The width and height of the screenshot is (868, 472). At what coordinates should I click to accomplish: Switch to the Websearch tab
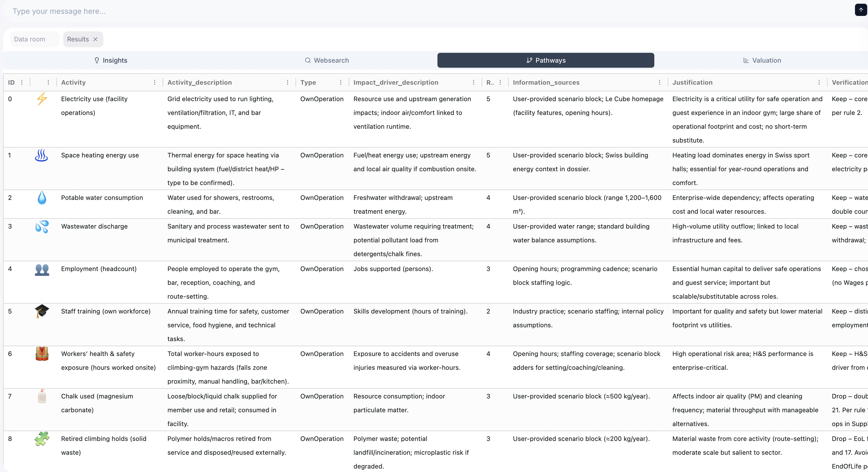[x=327, y=60]
